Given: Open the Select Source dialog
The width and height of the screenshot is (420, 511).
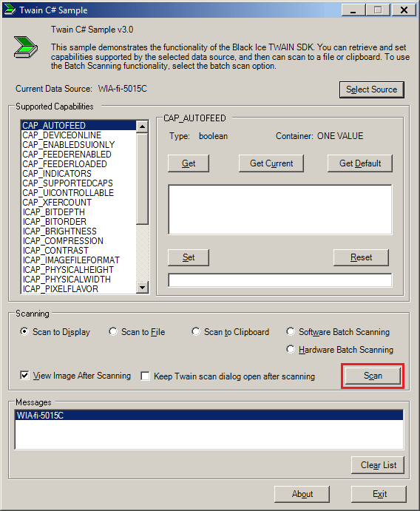Looking at the screenshot, I should [x=371, y=89].
